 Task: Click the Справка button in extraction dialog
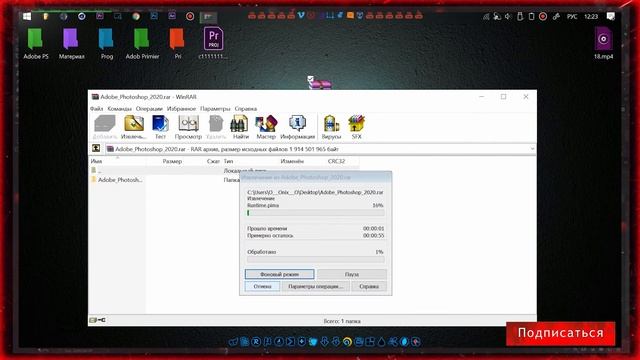point(369,287)
